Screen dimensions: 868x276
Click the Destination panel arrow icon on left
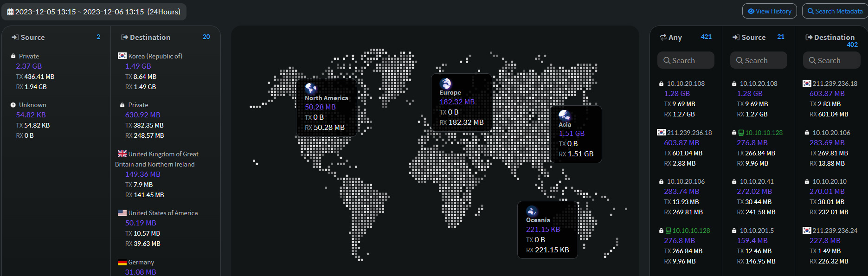coord(124,37)
